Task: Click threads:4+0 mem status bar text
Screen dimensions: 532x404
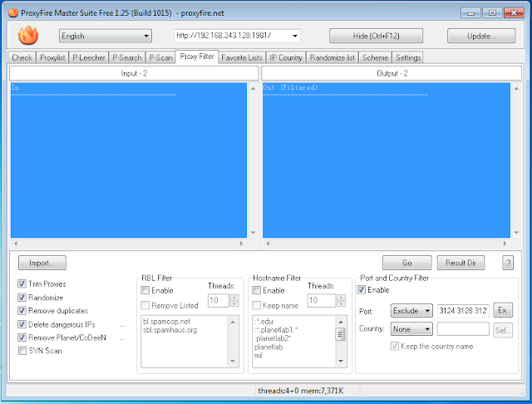Action: click(x=301, y=391)
